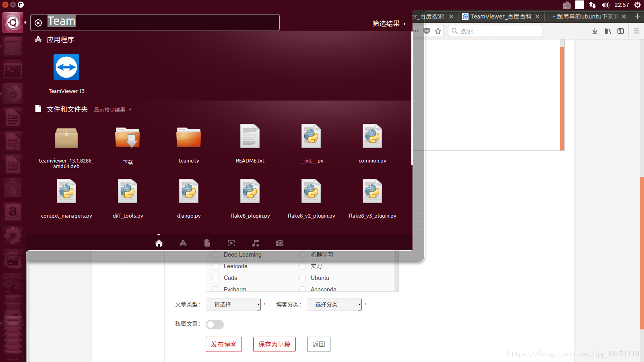Open the teamcity folder
This screenshot has height=362, width=644.
tap(189, 138)
